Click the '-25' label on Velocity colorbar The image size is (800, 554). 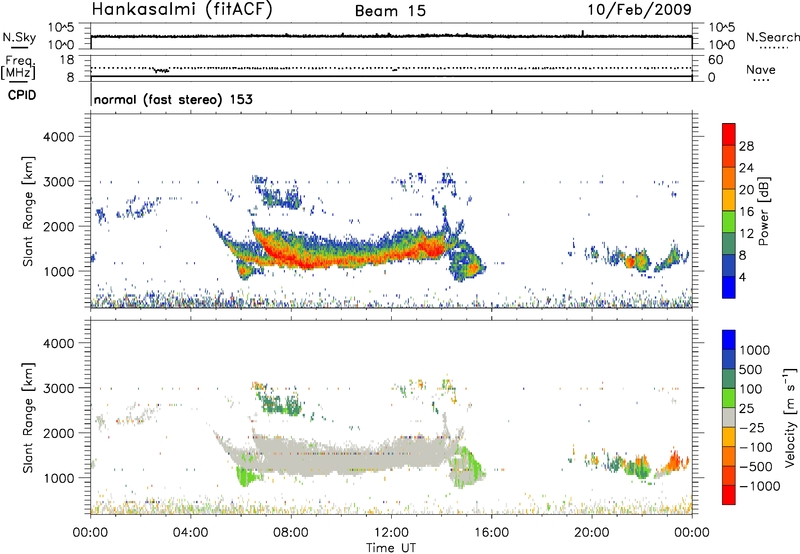754,428
